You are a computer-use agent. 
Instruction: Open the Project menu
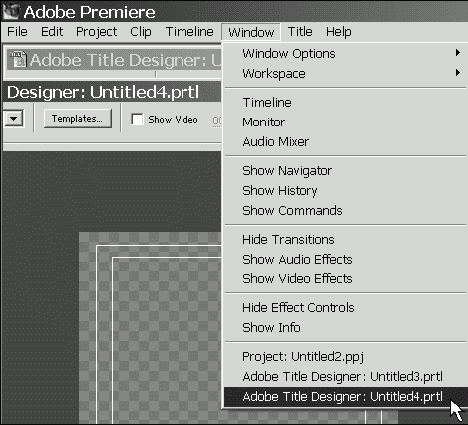coord(97,32)
